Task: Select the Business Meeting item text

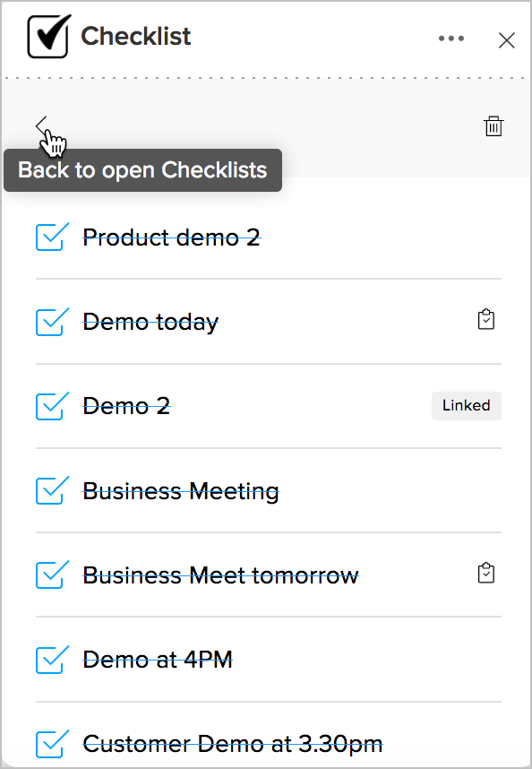Action: [181, 491]
